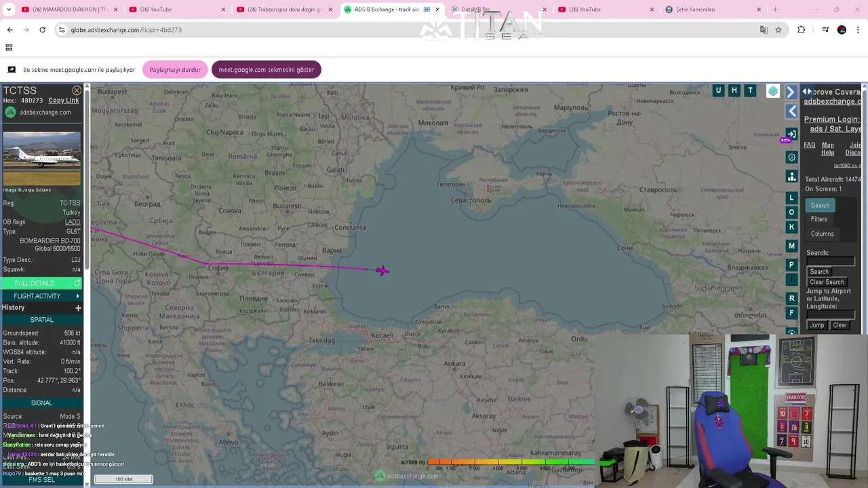The image size is (868, 488).
Task: Toggle the L map option
Action: pyautogui.click(x=791, y=198)
